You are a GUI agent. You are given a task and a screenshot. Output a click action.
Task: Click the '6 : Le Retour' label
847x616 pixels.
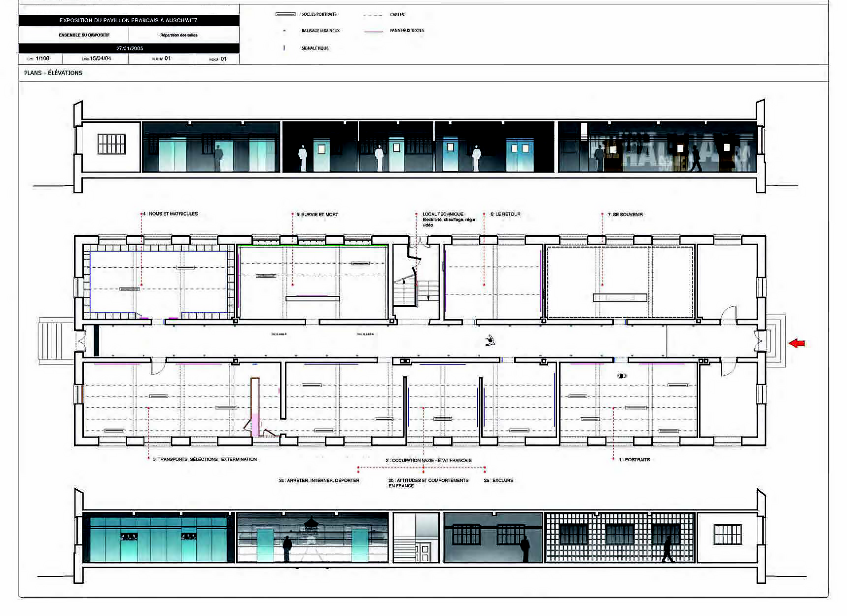505,214
